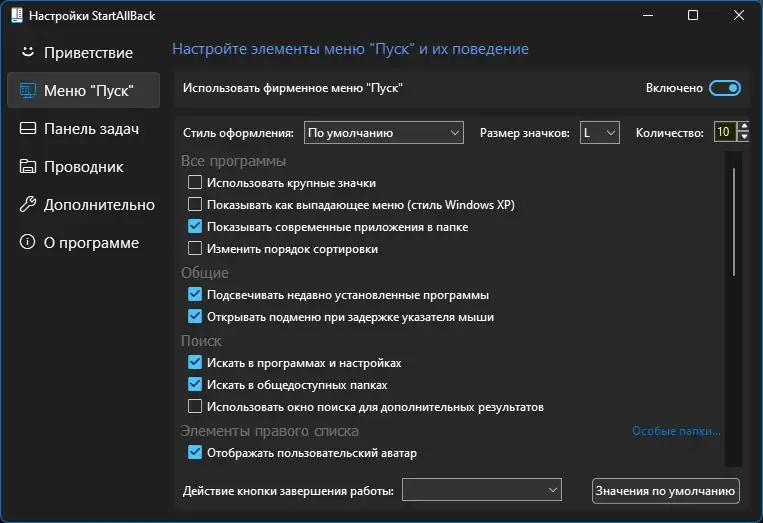Image resolution: width=763 pixels, height=523 pixels.
Task: Click the smiley icon next to Приветствие
Action: [x=28, y=52]
